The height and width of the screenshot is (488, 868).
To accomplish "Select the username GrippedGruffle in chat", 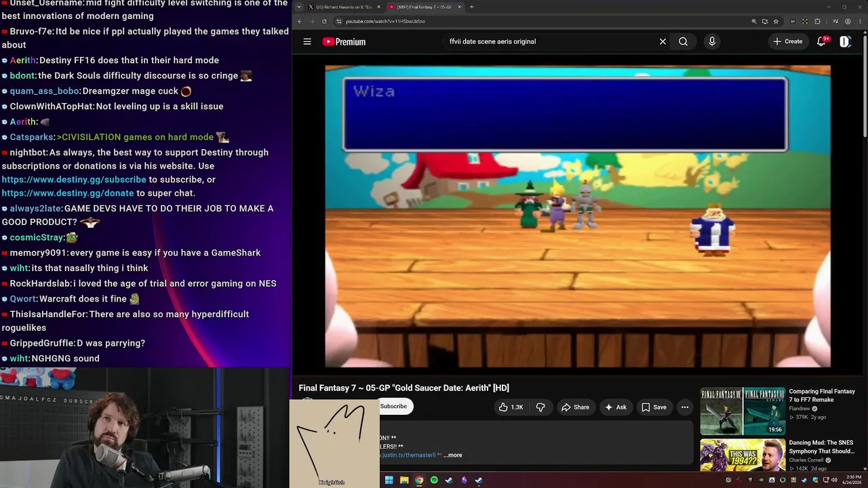I will (x=42, y=343).
